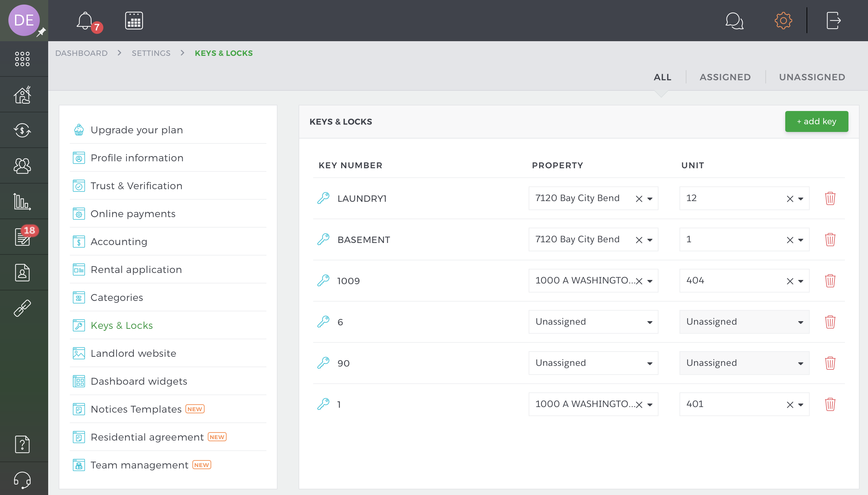Go to SETTINGS in the breadcrumb
This screenshot has width=868, height=495.
(x=151, y=53)
